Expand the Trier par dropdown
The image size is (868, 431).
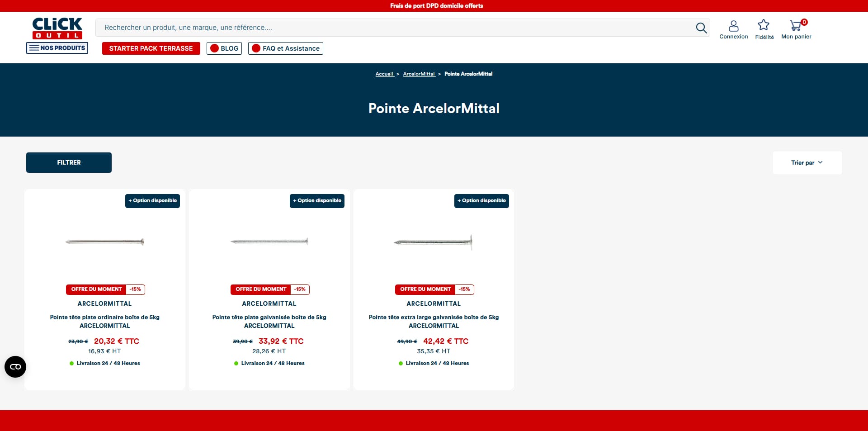coord(807,163)
